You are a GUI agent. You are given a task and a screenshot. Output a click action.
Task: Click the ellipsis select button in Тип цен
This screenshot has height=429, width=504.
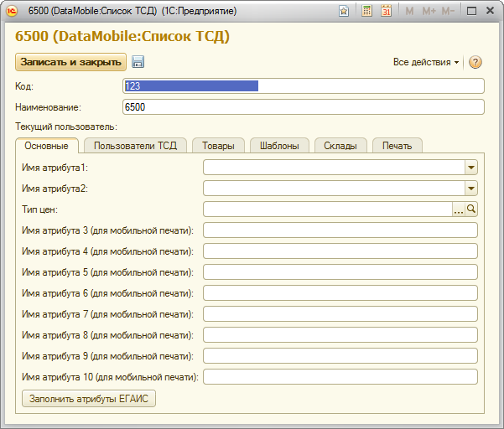pyautogui.click(x=459, y=209)
